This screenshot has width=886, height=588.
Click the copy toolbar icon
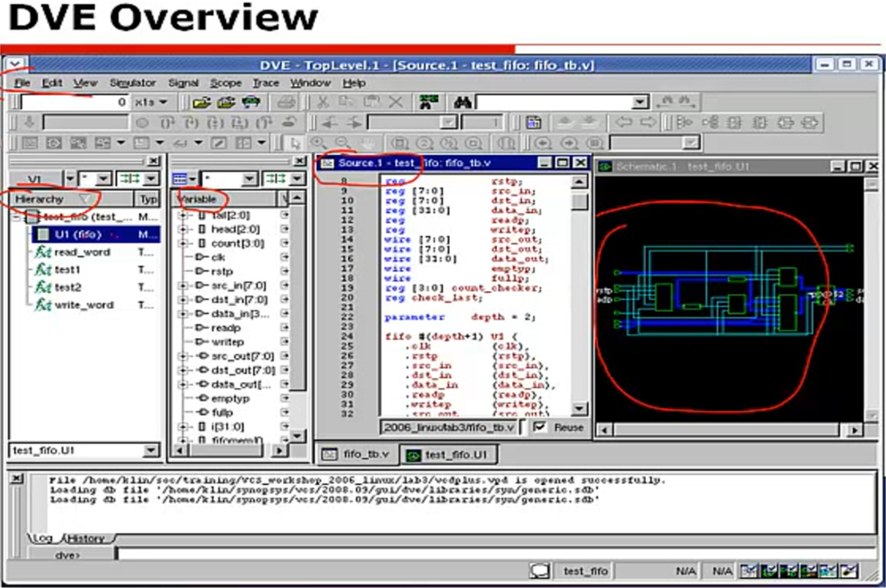(347, 102)
